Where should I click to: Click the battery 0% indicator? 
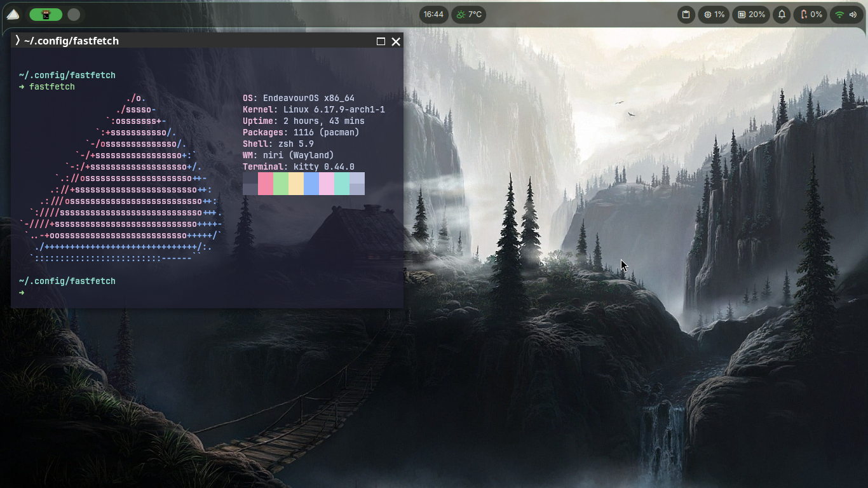[810, 14]
